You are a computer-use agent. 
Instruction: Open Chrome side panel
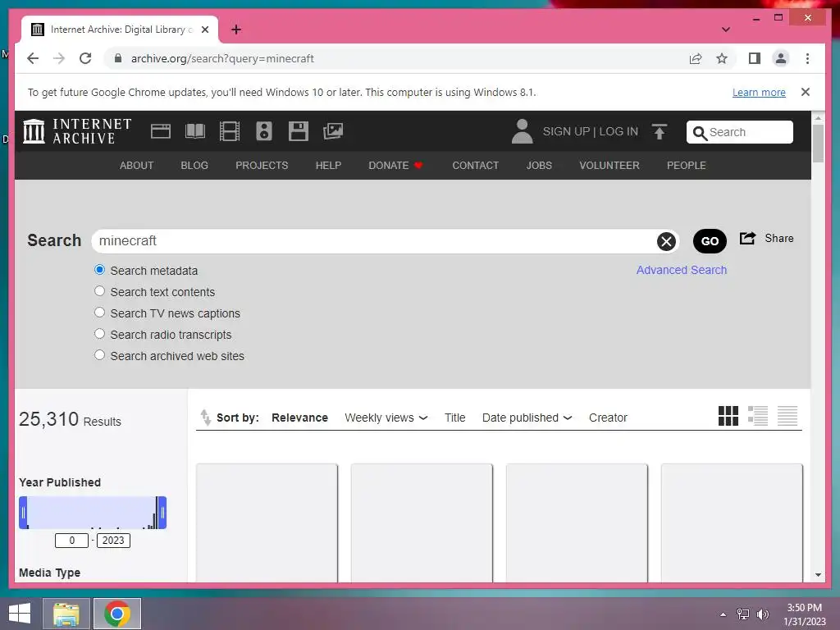point(755,58)
